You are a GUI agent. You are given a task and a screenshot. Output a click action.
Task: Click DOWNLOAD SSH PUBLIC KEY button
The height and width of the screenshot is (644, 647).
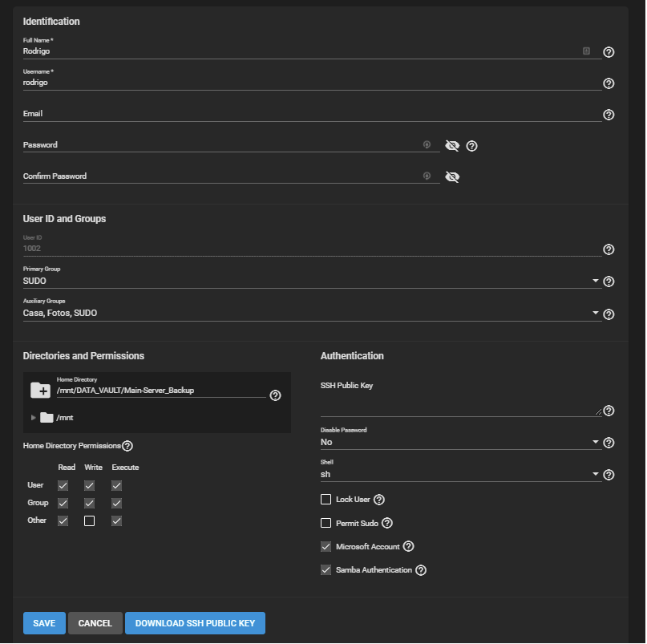coord(195,623)
